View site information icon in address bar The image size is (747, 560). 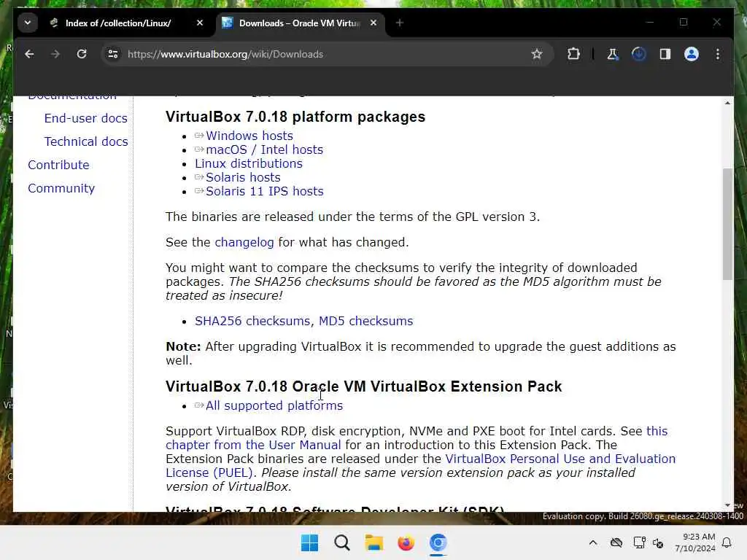tap(113, 54)
